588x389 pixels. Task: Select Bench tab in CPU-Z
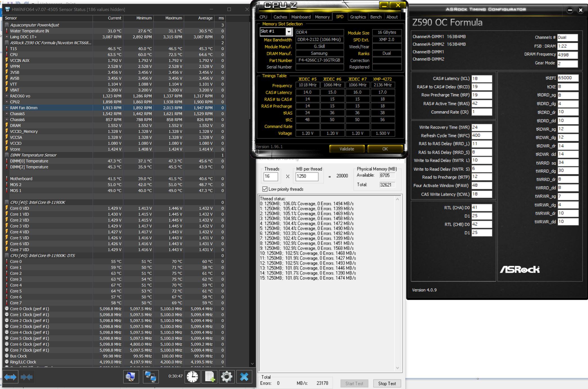[x=376, y=17]
